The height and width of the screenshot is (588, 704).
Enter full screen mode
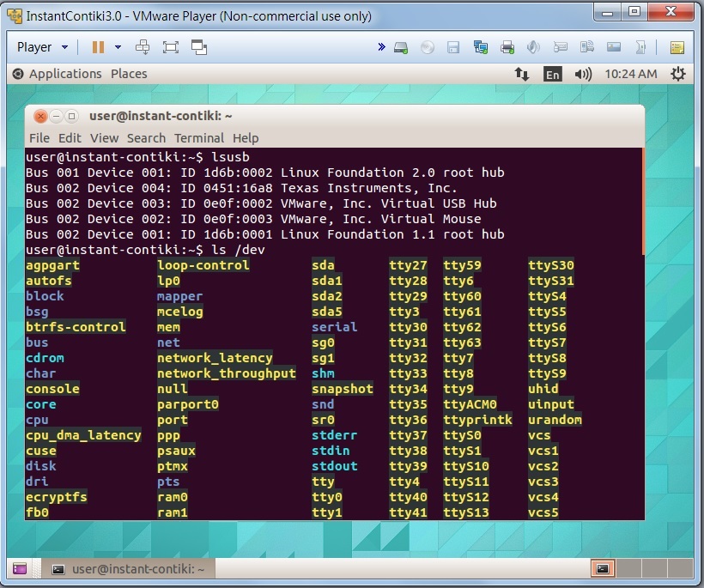tap(171, 47)
